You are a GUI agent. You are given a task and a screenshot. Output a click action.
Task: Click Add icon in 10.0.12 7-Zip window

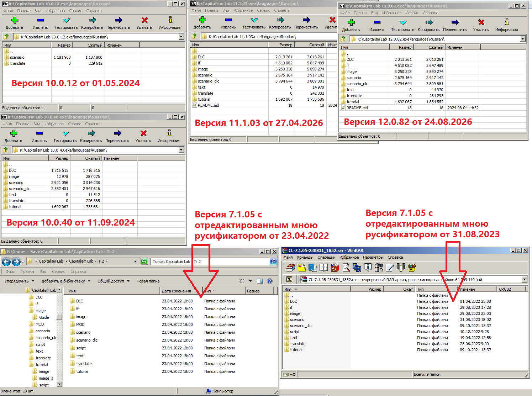pos(15,20)
